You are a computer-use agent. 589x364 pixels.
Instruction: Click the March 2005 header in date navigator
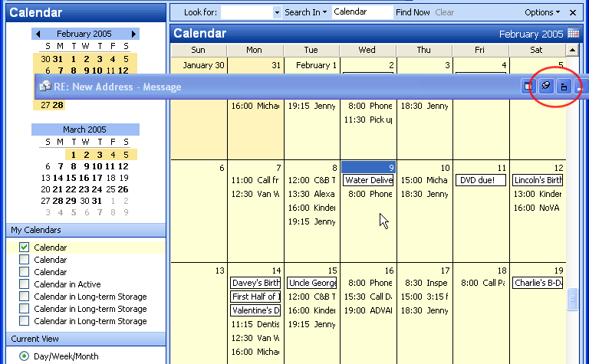[x=85, y=130]
